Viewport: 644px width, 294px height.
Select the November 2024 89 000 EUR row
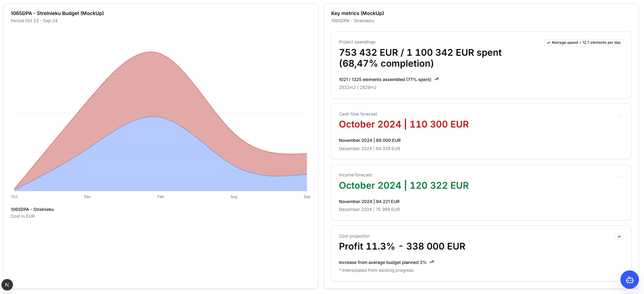point(370,140)
